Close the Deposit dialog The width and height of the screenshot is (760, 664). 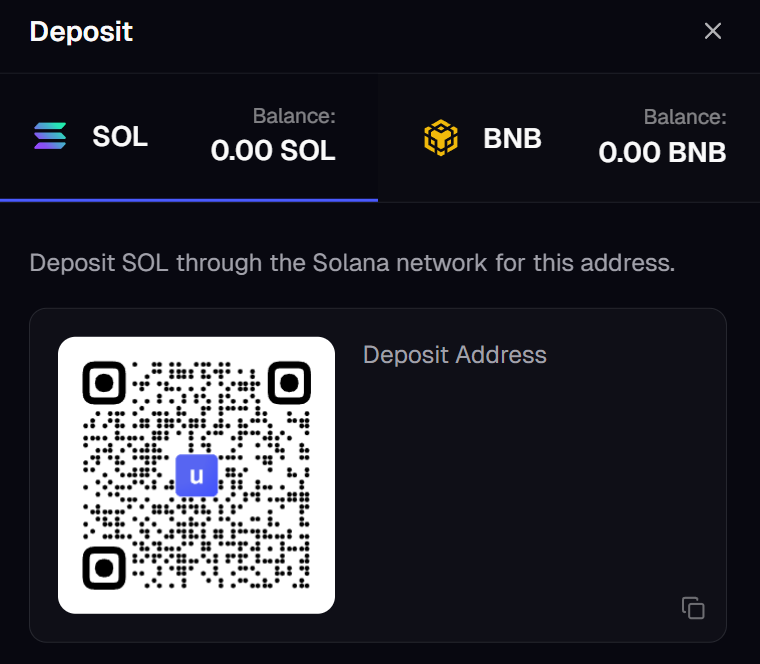(x=713, y=31)
